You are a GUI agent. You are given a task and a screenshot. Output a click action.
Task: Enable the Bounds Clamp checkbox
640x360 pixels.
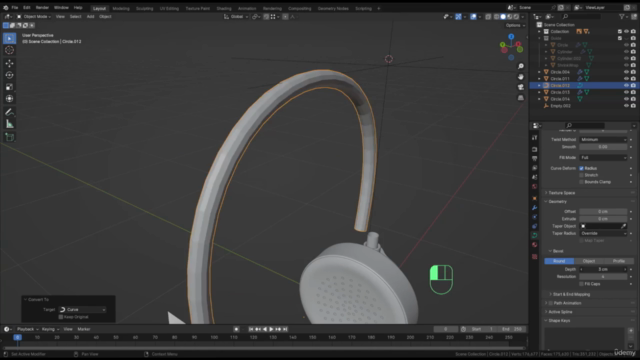coord(582,182)
